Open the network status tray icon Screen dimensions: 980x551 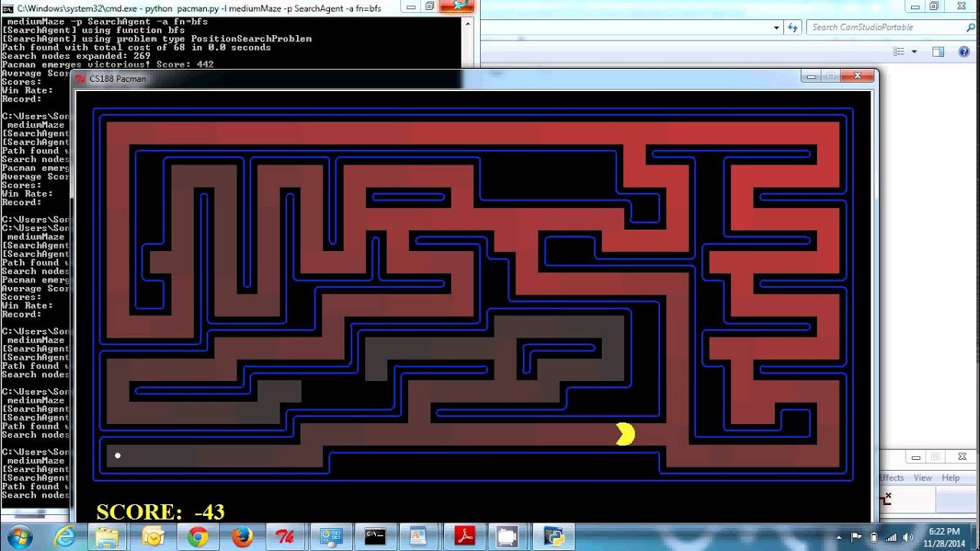pos(891,537)
